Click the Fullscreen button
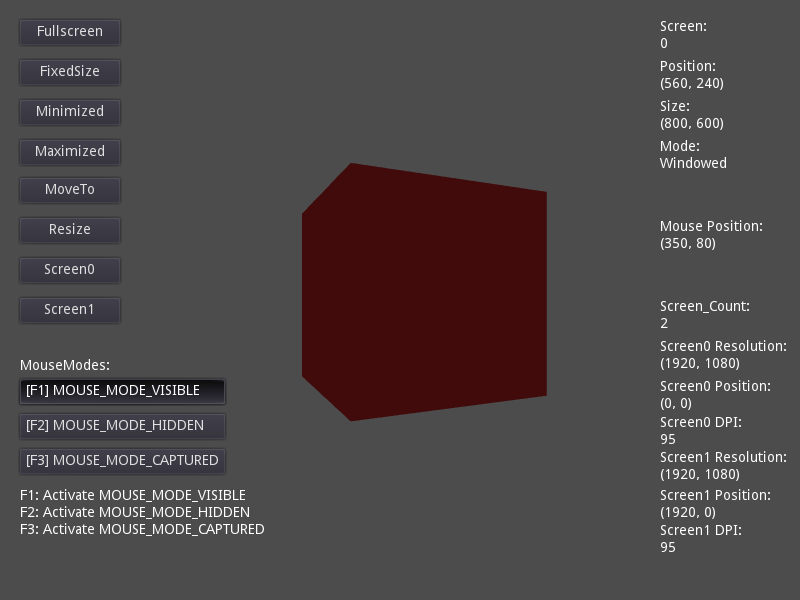This screenshot has height=600, width=800. (69, 31)
